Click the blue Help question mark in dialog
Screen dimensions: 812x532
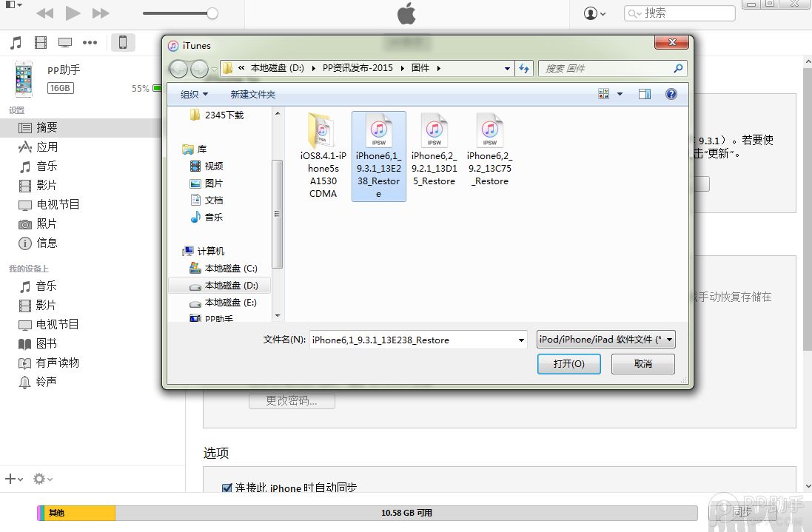(x=671, y=94)
